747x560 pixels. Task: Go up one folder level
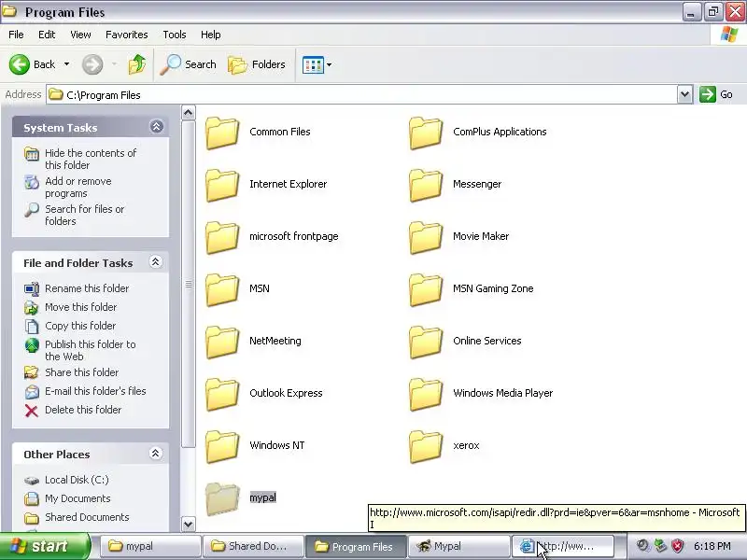[137, 64]
